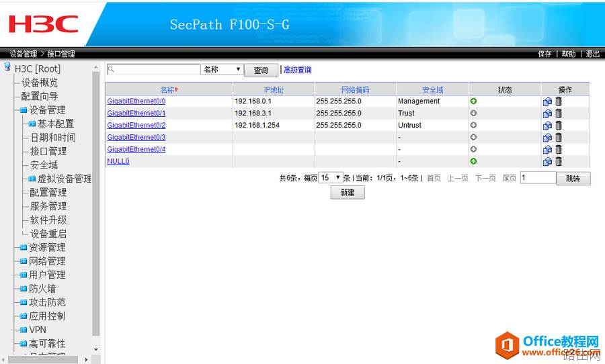
Task: Expand the 资源管理 tree folder
Action: (23, 248)
